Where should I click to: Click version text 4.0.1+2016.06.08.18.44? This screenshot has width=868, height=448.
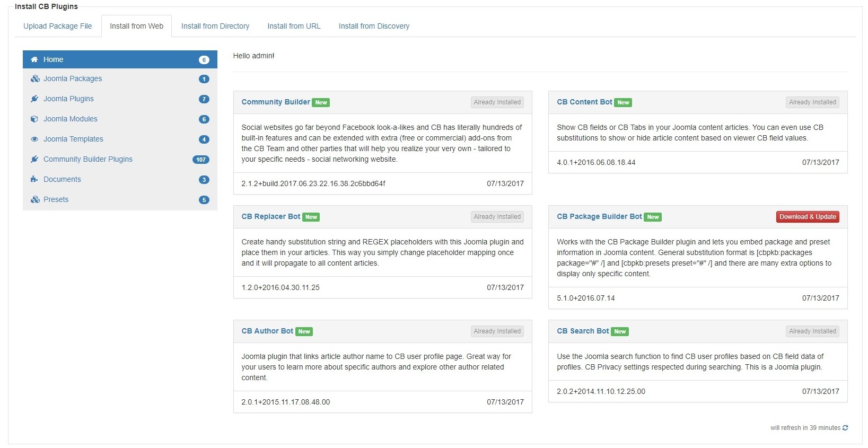coord(596,162)
